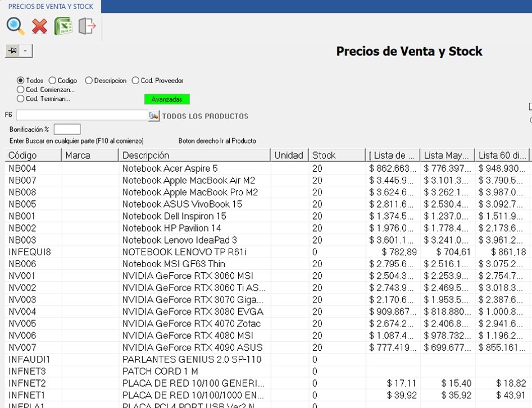This screenshot has height=408, width=532.
Task: Select row Notebook ASUS VivoBook 15
Action: pyautogui.click(x=267, y=204)
